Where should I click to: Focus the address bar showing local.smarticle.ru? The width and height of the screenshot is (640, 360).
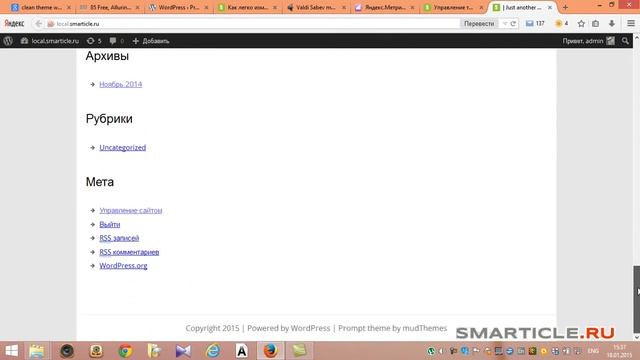(x=253, y=24)
